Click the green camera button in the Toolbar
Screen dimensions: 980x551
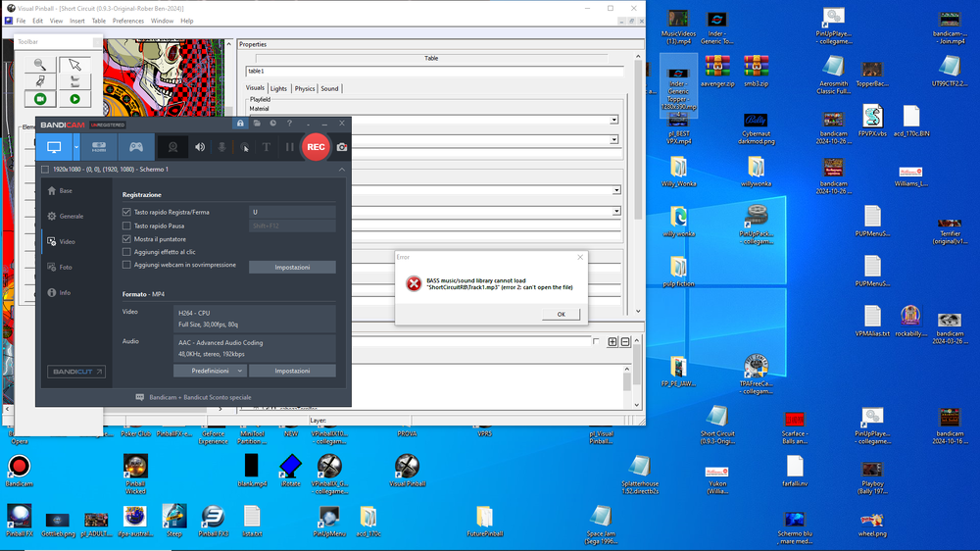(x=40, y=99)
